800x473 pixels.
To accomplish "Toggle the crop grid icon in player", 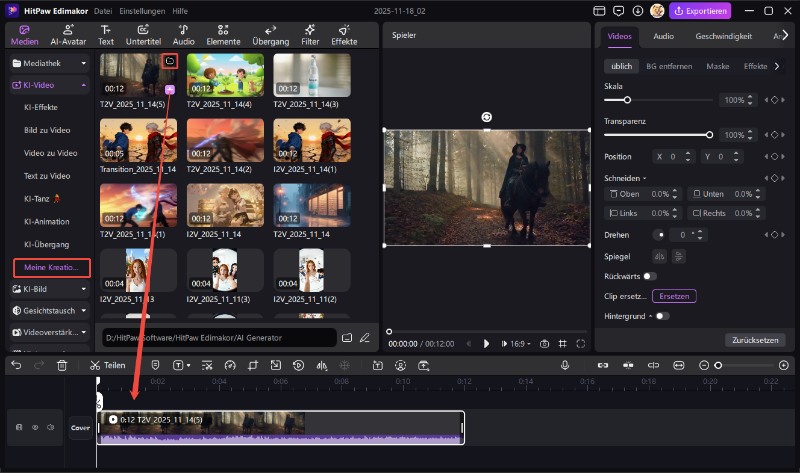I will coord(562,344).
